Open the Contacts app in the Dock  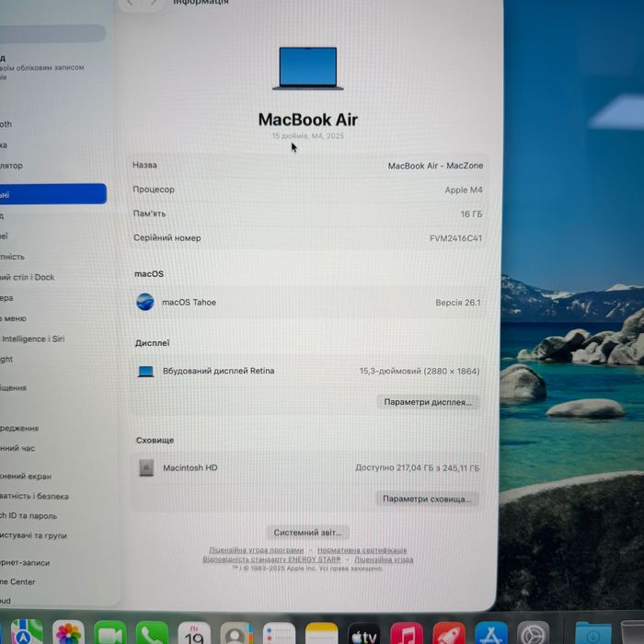[236, 633]
